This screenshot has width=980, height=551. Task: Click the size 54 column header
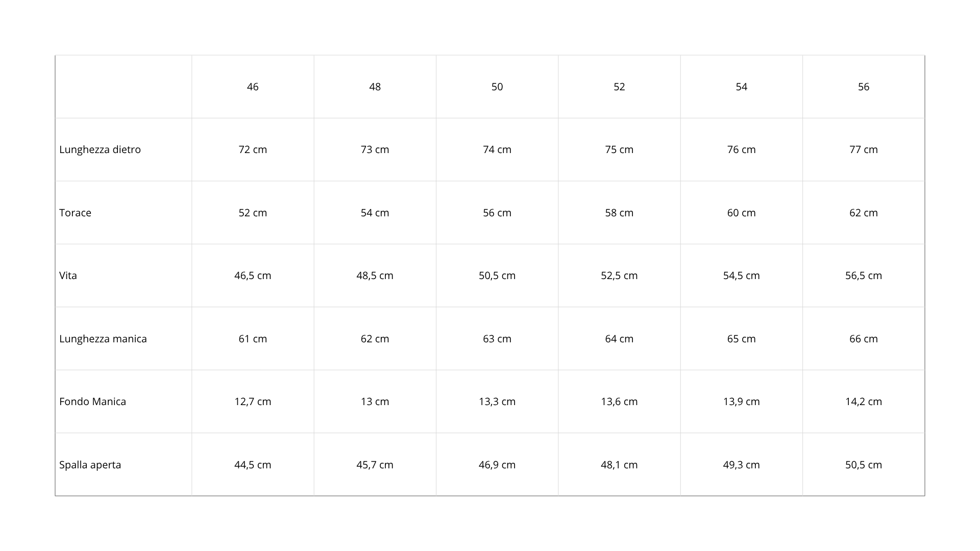[741, 87]
